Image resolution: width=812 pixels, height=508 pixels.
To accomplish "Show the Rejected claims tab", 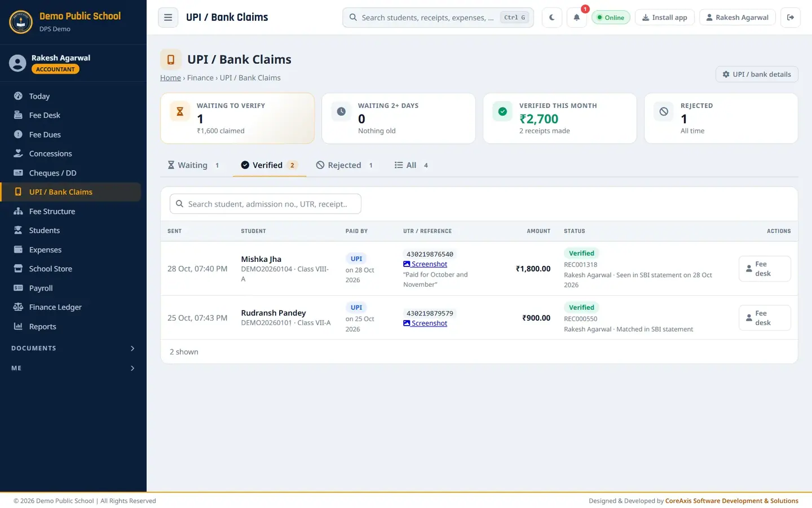I will pos(345,165).
